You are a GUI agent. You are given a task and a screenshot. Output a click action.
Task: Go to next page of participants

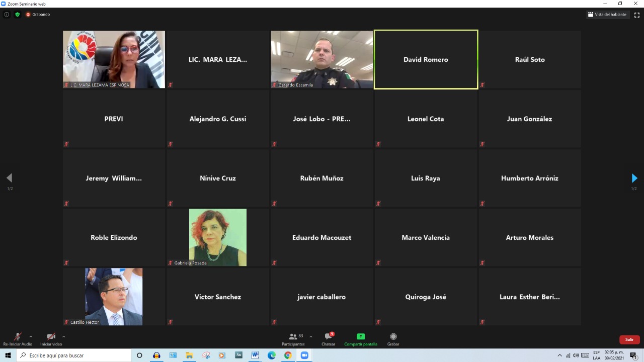point(634,178)
